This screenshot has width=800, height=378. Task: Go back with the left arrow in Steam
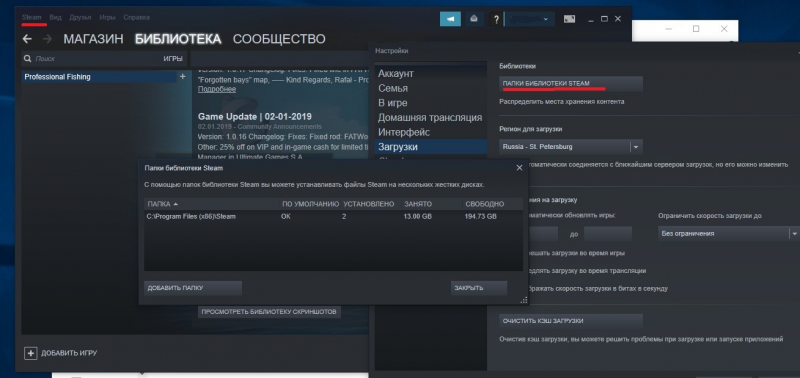click(28, 39)
